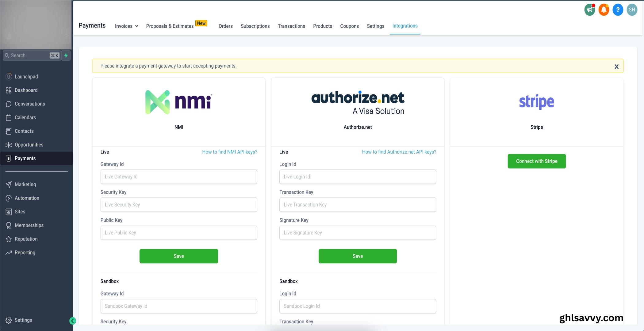
Task: Switch to the Products tab
Action: coord(322,26)
